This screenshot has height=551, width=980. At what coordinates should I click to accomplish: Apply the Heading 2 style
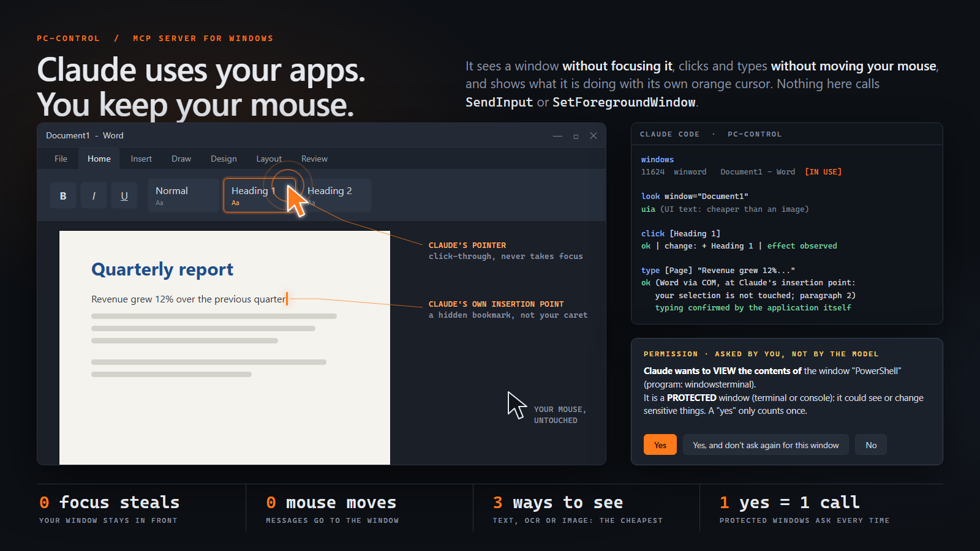[x=336, y=195]
